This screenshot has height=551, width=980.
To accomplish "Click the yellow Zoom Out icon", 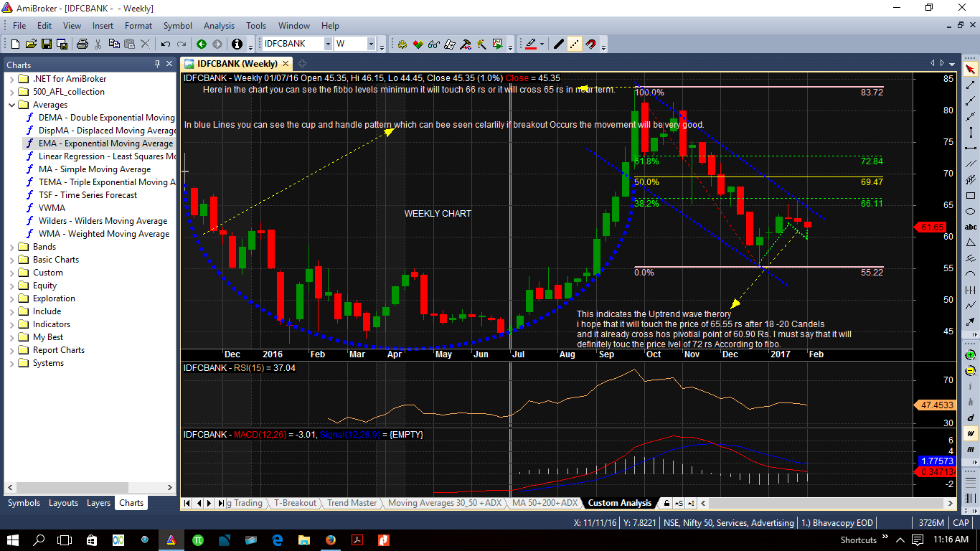I will [x=970, y=370].
